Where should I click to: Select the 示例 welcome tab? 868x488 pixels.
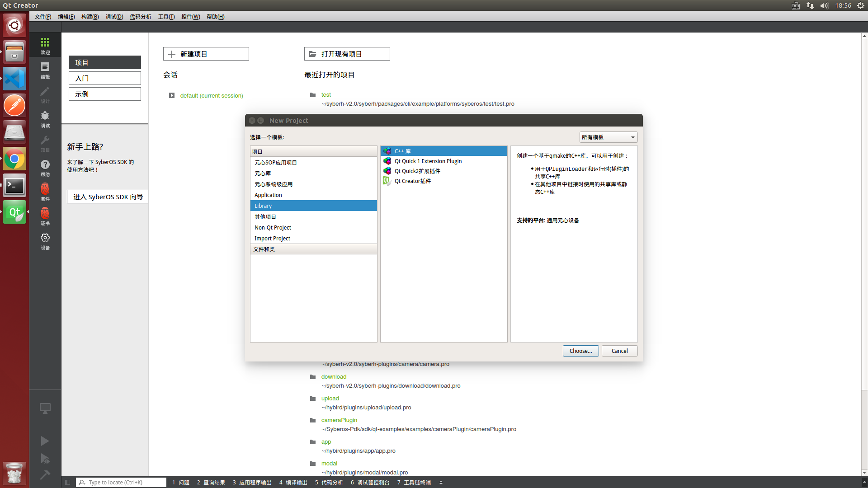(x=105, y=94)
